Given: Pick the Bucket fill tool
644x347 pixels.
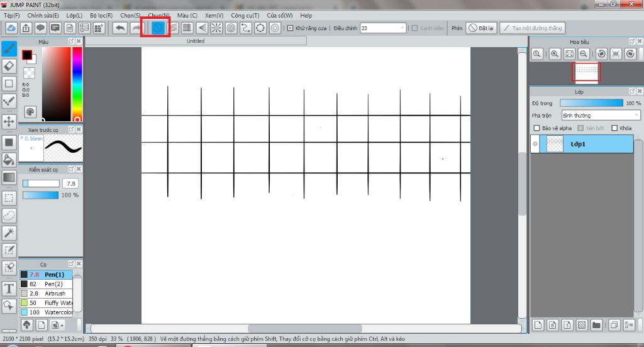Looking at the screenshot, I should point(9,160).
